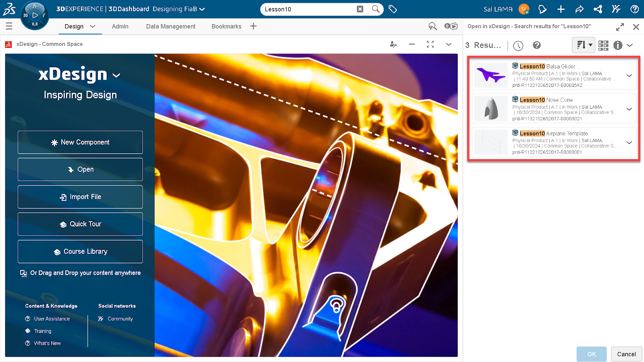
Task: Cancel the open dialog
Action: [x=626, y=354]
